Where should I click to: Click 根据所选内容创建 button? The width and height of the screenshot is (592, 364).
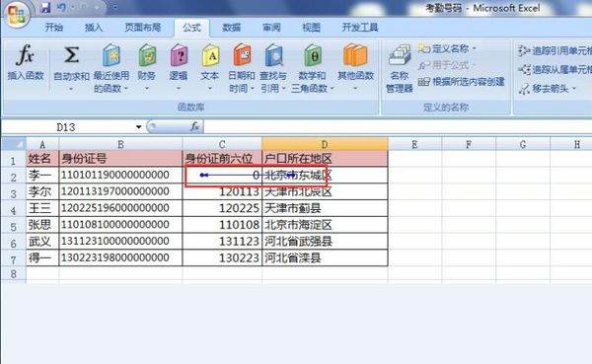click(x=462, y=82)
